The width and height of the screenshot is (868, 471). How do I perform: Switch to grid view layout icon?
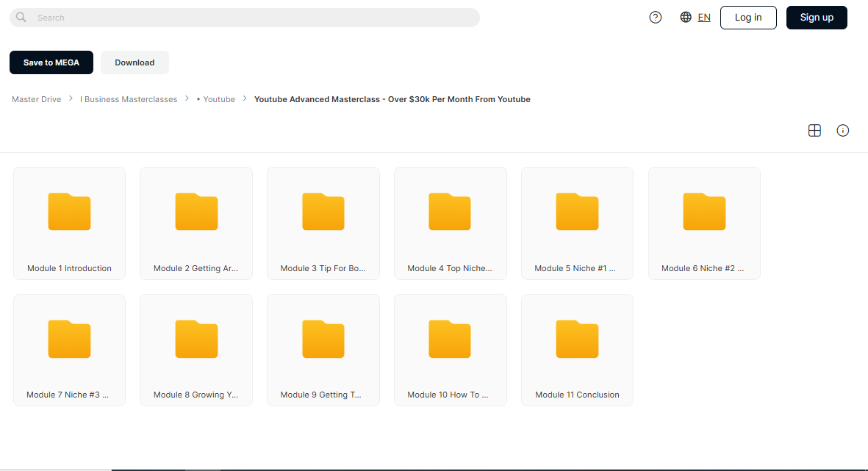click(x=814, y=131)
